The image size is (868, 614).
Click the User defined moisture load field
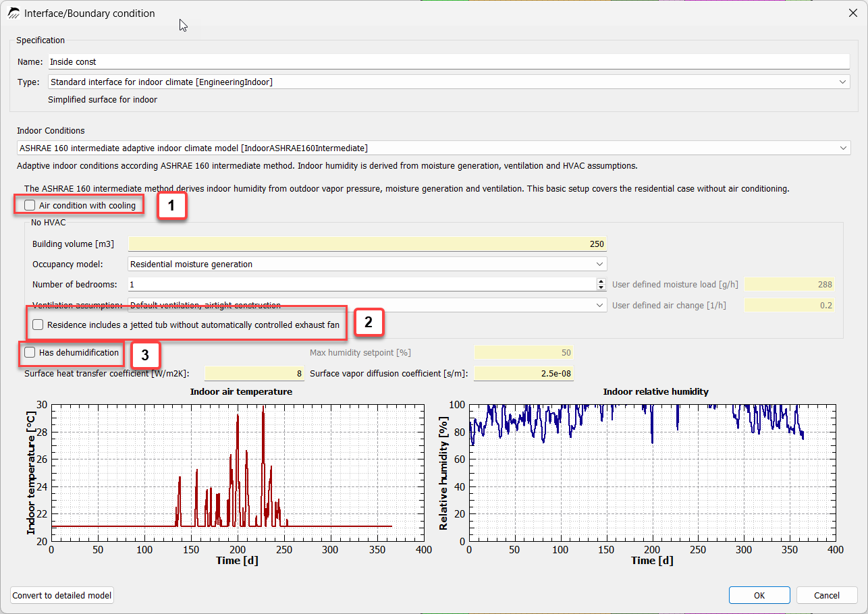click(x=789, y=285)
